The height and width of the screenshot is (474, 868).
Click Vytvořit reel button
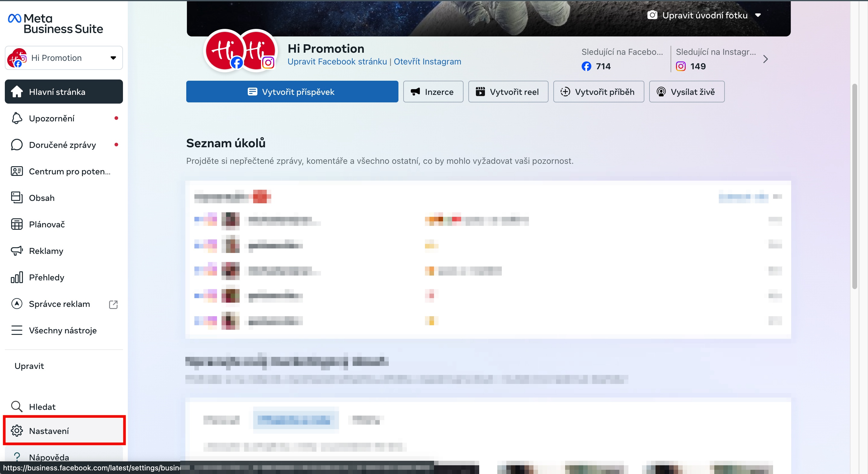508,92
